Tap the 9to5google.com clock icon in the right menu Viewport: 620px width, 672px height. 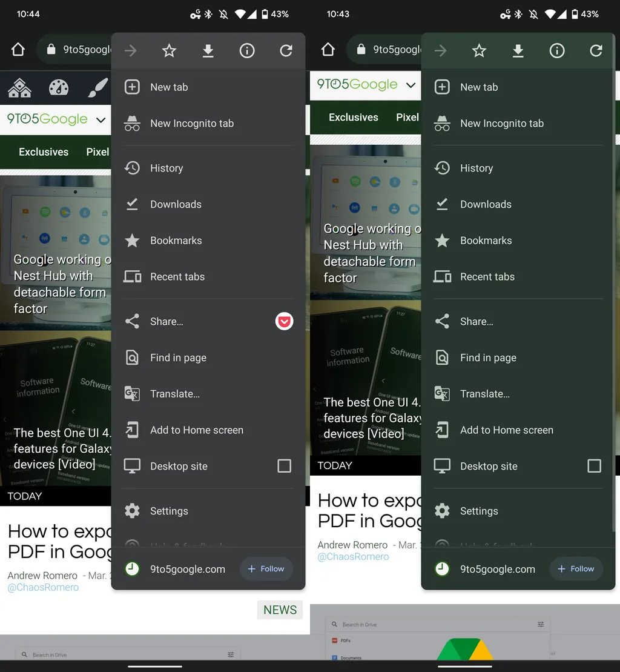[x=442, y=569]
